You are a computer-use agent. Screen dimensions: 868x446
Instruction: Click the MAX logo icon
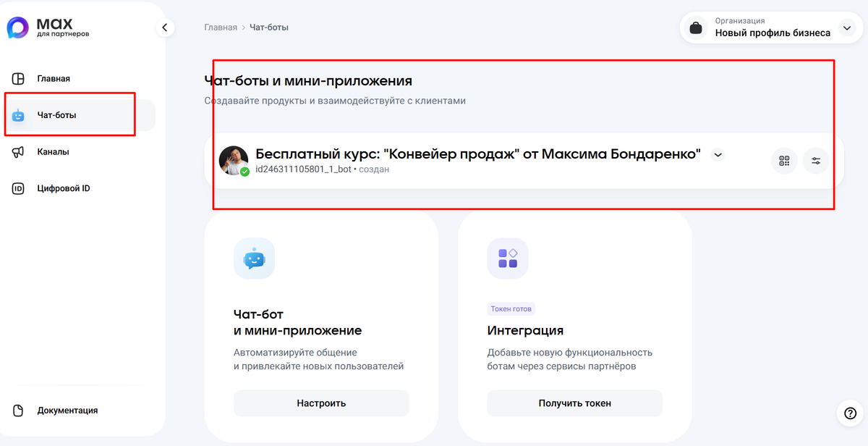pyautogui.click(x=17, y=28)
